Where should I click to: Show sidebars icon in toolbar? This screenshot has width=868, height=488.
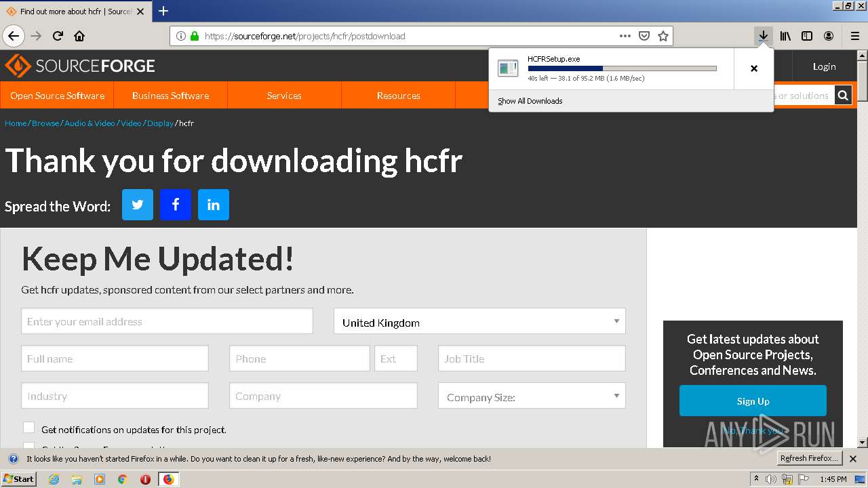807,36
